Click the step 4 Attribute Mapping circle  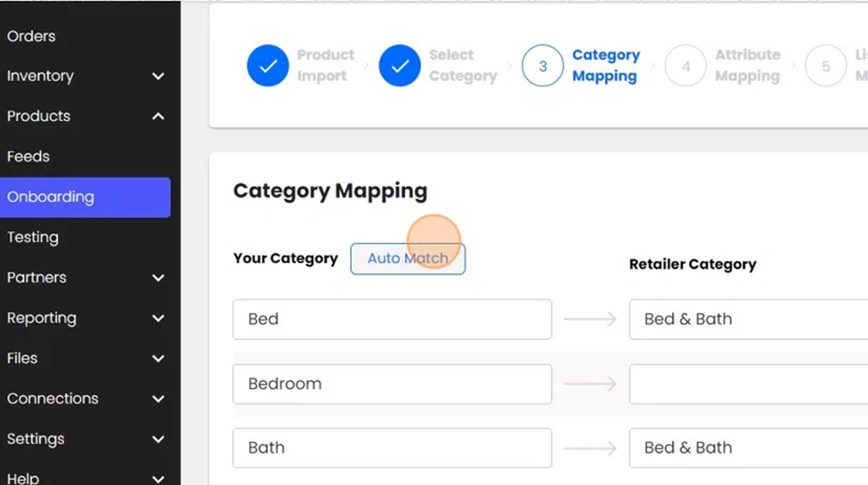[x=685, y=66]
